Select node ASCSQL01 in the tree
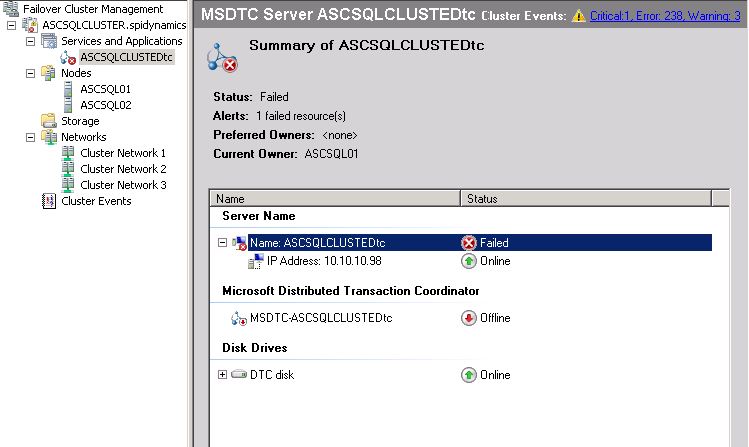The width and height of the screenshot is (749, 447). pos(106,89)
